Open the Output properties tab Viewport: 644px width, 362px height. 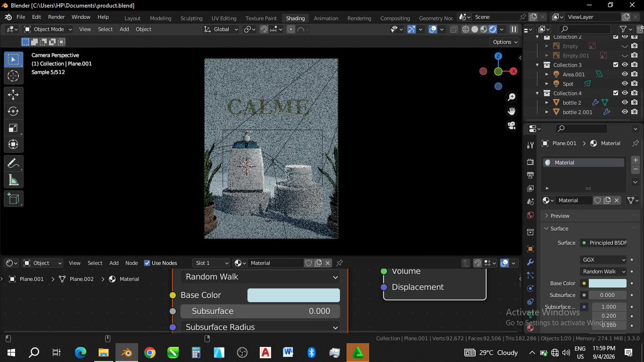[x=530, y=175]
